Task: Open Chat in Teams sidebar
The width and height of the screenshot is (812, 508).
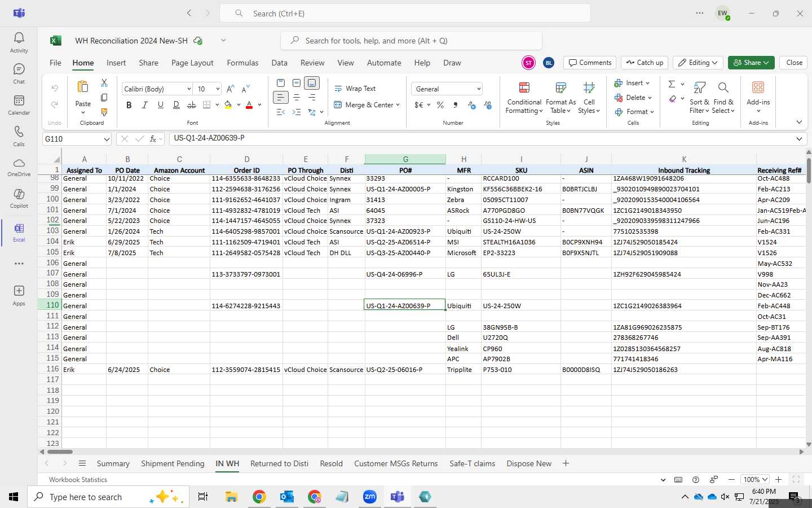Action: click(x=19, y=73)
